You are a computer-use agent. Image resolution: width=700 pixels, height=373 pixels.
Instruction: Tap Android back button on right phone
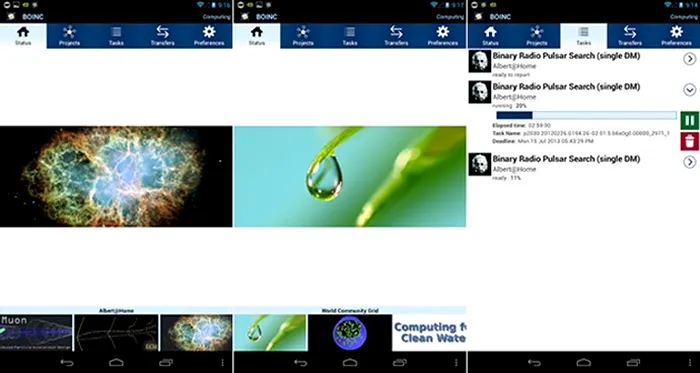534,363
